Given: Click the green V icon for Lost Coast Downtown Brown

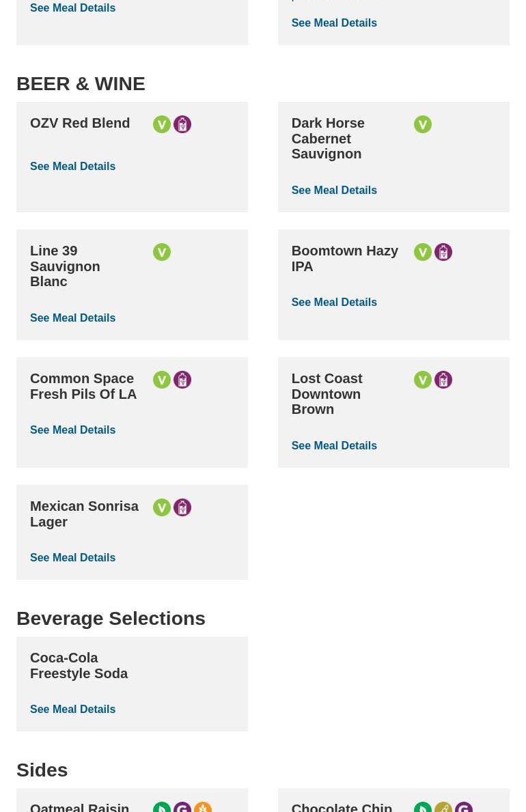Looking at the screenshot, I should coord(423,380).
